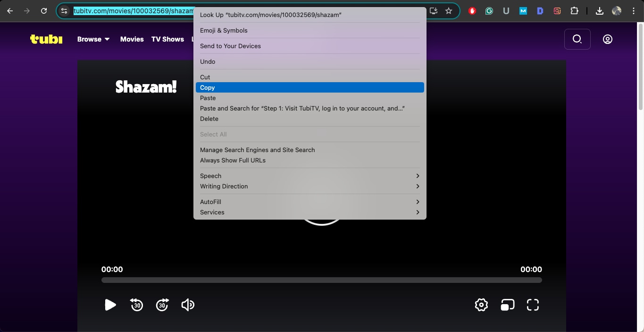Click the install app icon in address bar
The image size is (644, 332).
[434, 11]
